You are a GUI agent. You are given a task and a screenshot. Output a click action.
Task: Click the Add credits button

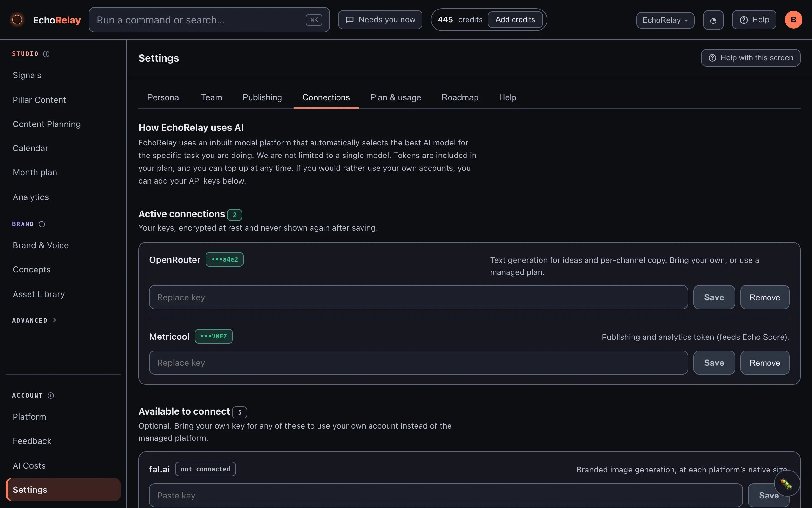(x=515, y=19)
